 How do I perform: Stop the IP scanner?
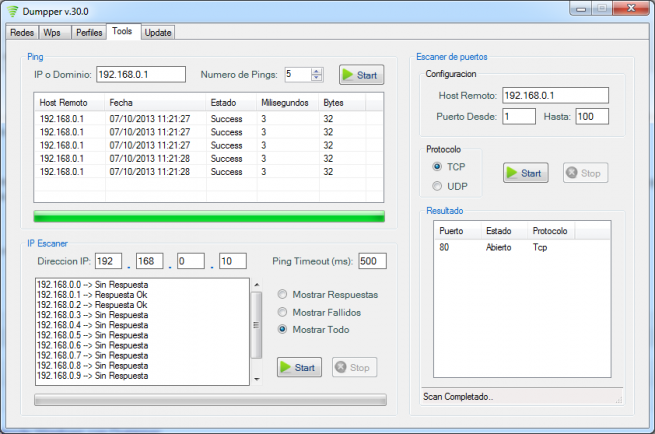[353, 368]
